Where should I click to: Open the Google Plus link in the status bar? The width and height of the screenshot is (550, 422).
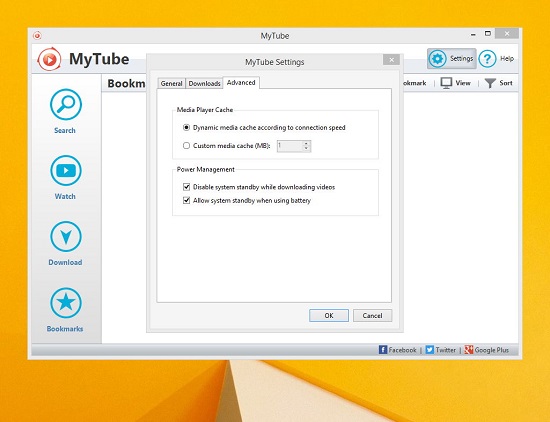(x=487, y=350)
